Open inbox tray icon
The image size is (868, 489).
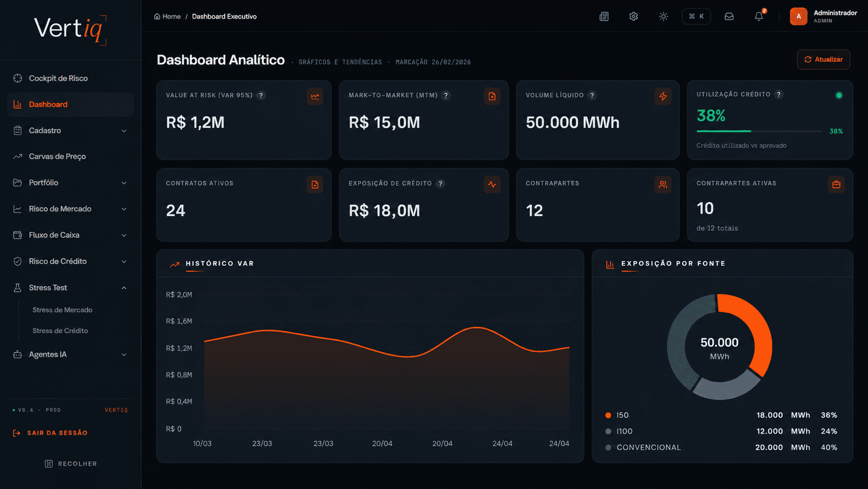[x=729, y=17]
